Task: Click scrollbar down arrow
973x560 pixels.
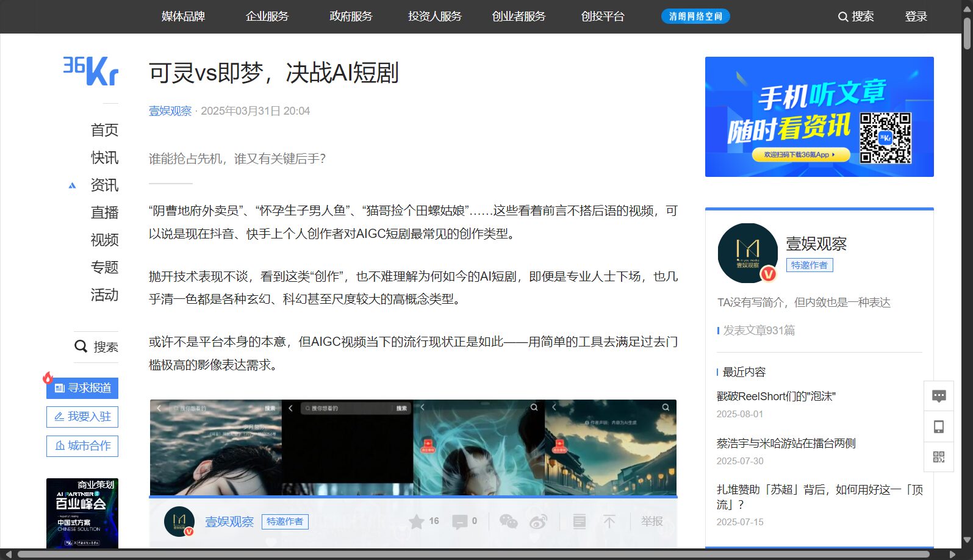Action: pos(967,540)
